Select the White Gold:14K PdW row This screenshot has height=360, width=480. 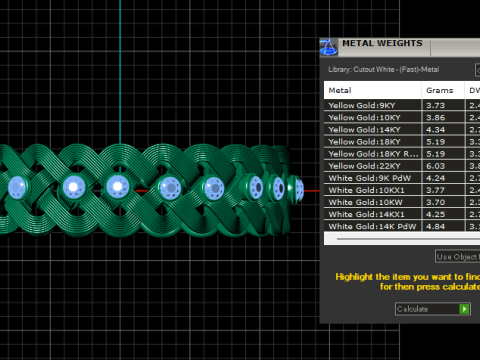[x=402, y=226]
